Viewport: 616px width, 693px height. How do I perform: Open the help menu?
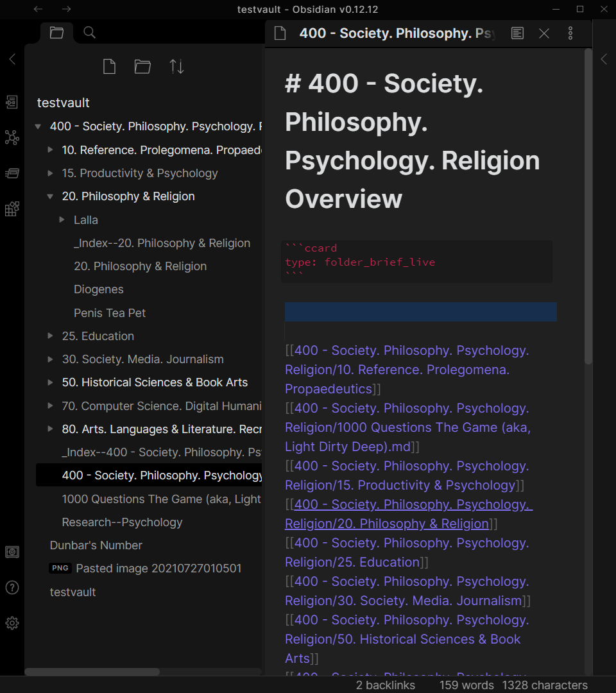coord(12,587)
